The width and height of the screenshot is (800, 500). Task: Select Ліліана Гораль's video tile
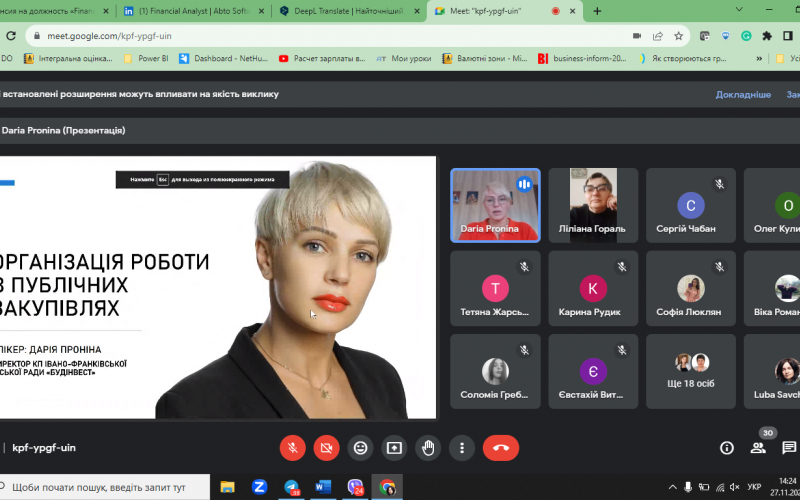tap(593, 205)
